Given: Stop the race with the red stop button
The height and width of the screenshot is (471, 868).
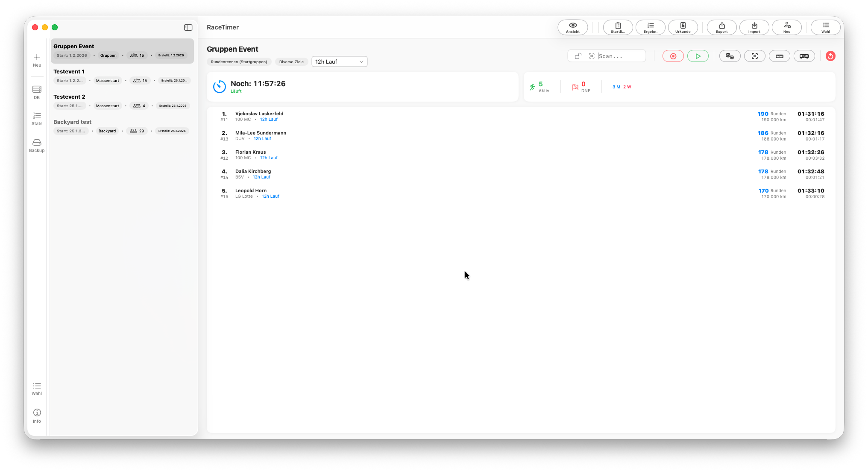Looking at the screenshot, I should pos(673,56).
